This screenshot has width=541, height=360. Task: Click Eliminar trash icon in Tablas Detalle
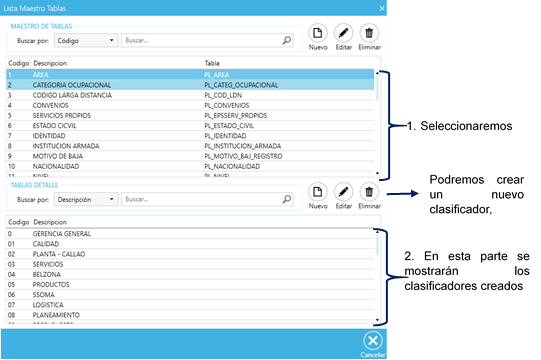pyautogui.click(x=369, y=192)
